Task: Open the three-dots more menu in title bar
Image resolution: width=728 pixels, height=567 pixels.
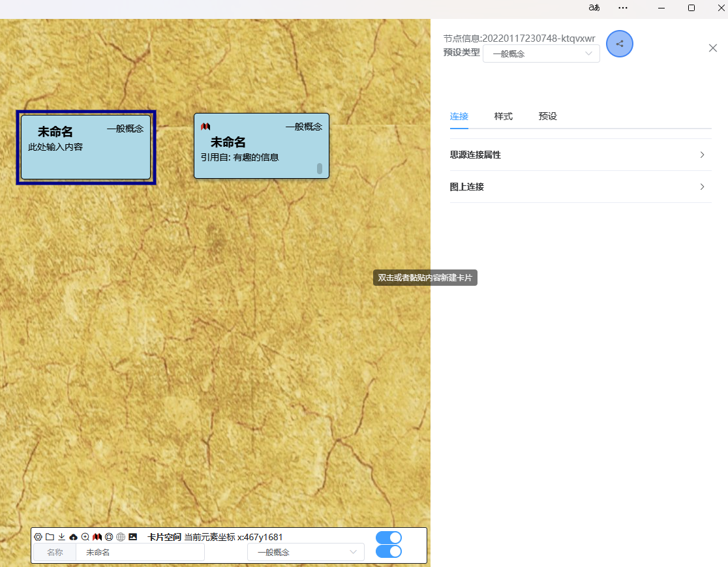Action: coord(622,7)
